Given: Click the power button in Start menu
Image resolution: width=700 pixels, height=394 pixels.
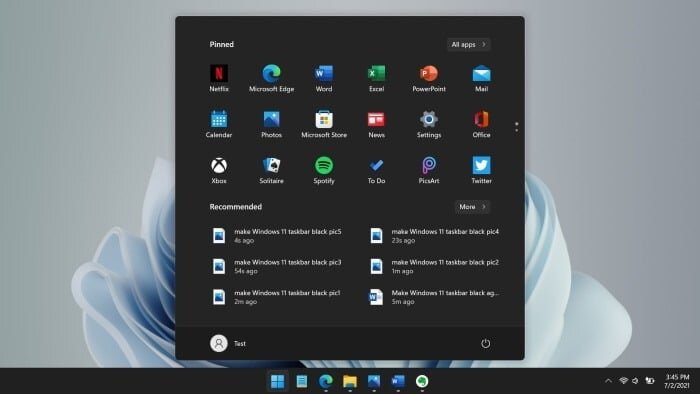Looking at the screenshot, I should point(485,343).
